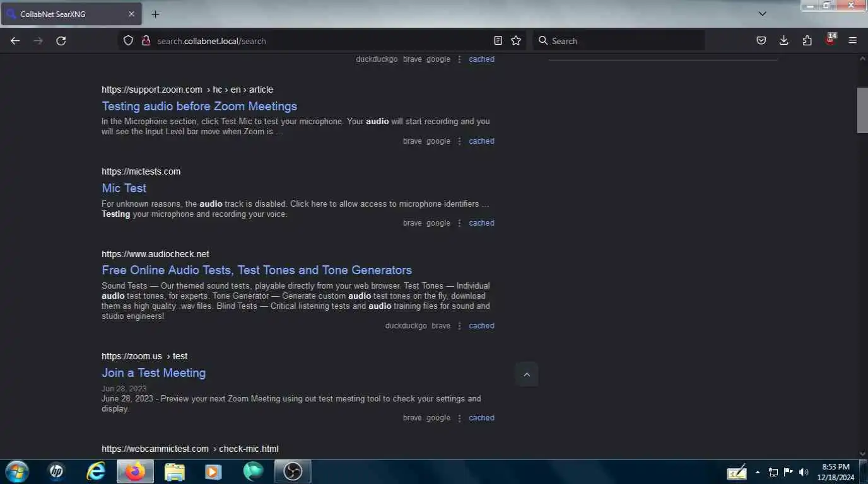Click the back-to-top arrow button
Image resolution: width=868 pixels, height=484 pixels.
coord(527,374)
